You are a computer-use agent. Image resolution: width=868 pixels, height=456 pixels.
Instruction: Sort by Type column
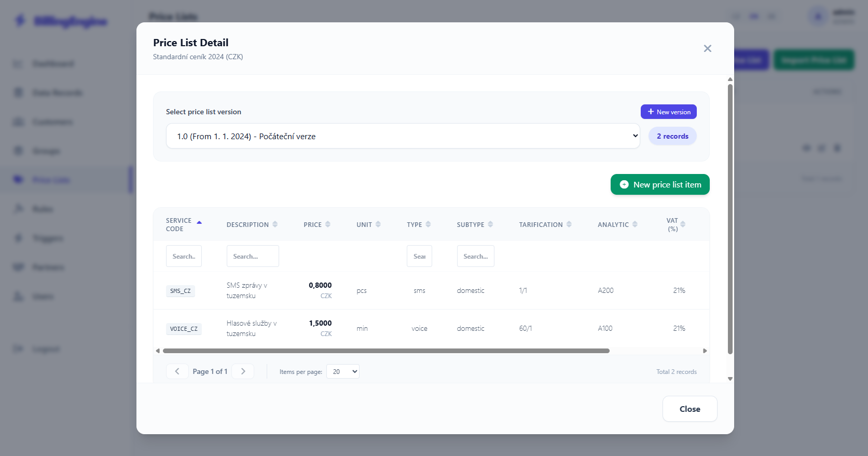419,224
